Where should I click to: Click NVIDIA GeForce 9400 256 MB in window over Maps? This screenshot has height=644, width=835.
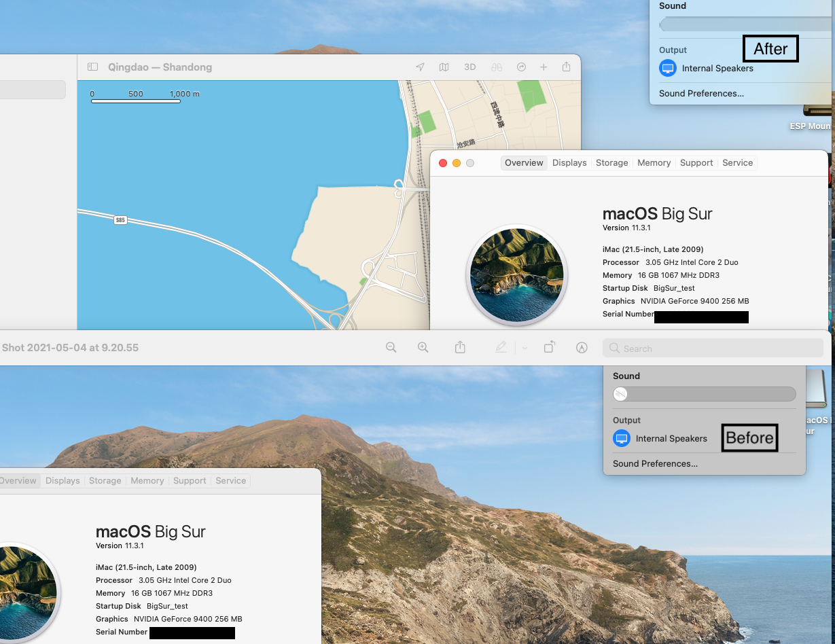point(694,301)
